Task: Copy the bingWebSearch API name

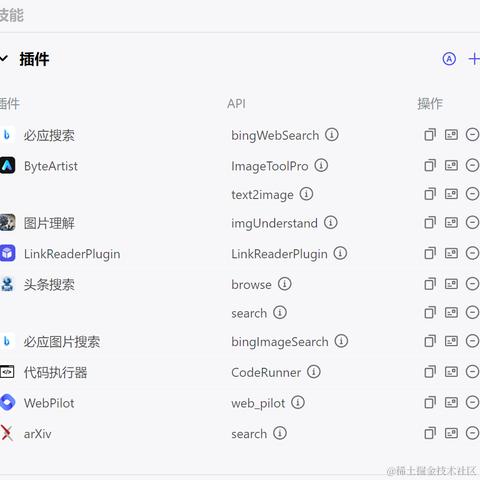Action: coord(430,135)
